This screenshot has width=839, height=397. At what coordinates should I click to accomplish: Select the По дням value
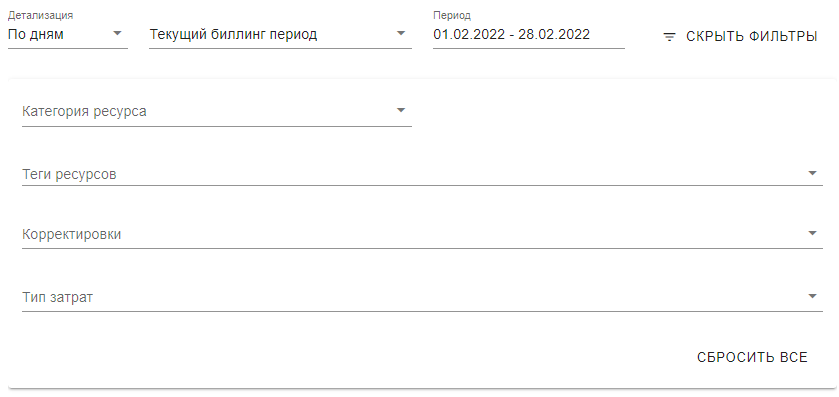coord(36,35)
